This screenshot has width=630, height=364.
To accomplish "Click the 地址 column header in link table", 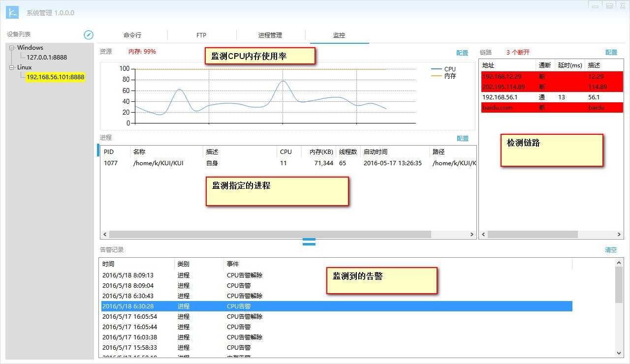I will point(508,65).
